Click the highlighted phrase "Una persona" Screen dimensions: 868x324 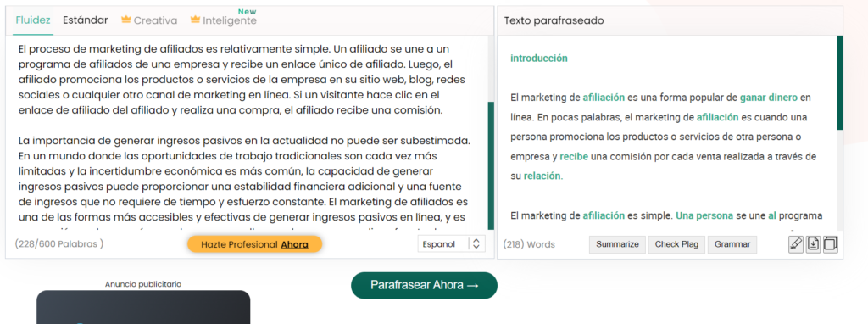[704, 215]
